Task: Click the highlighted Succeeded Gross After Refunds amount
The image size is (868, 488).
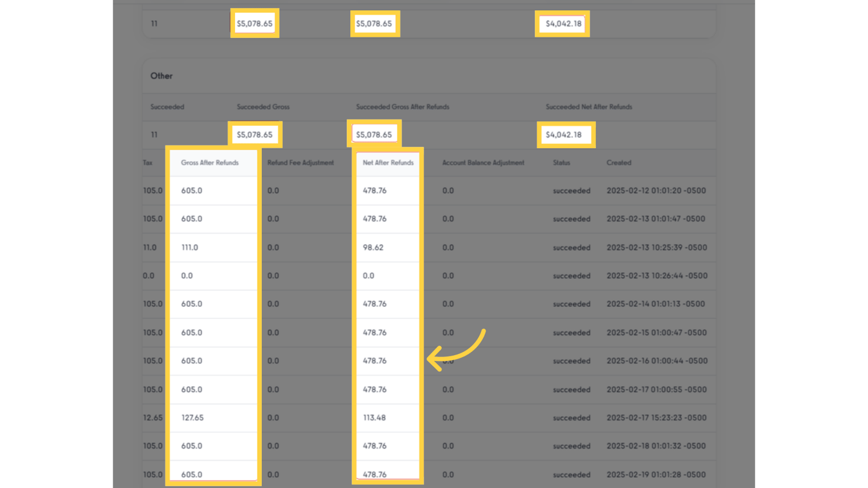Action: click(x=375, y=134)
